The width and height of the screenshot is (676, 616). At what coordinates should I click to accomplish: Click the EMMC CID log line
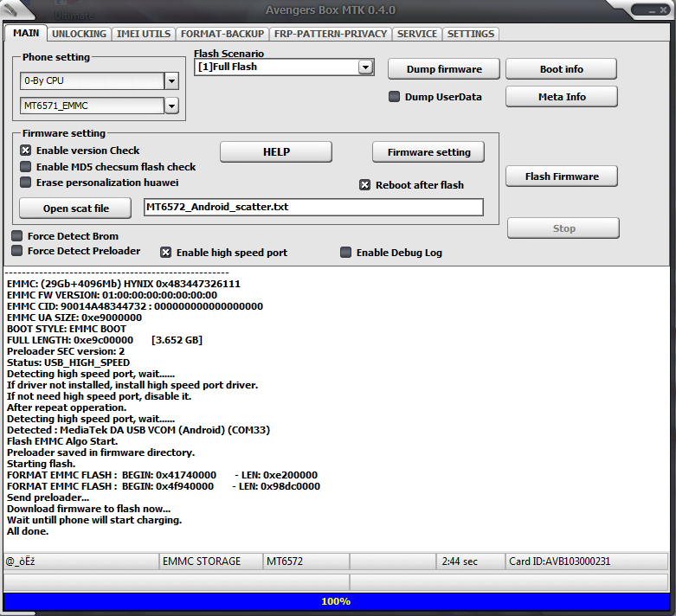point(135,306)
